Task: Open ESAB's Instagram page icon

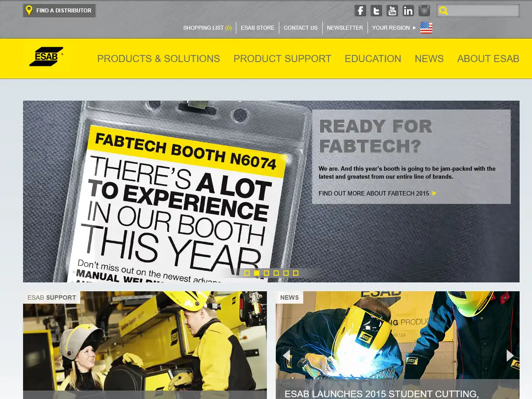Action: (424, 11)
